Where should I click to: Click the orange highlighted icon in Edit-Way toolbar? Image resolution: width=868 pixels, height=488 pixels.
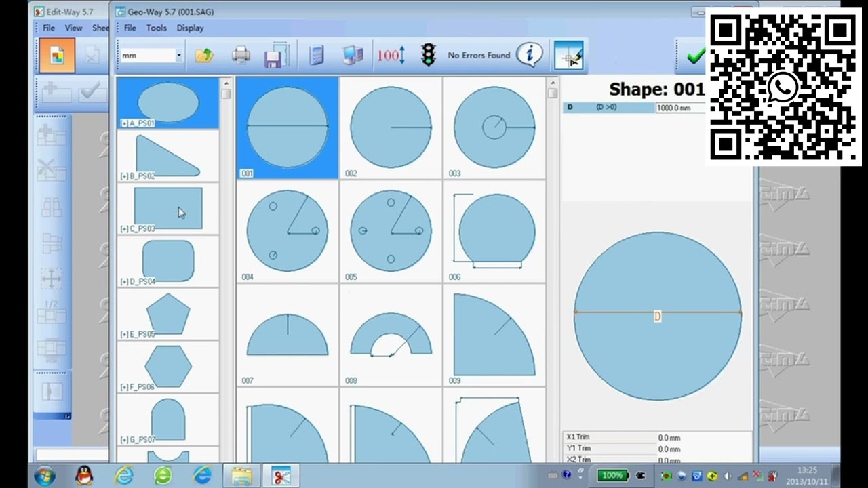[57, 56]
